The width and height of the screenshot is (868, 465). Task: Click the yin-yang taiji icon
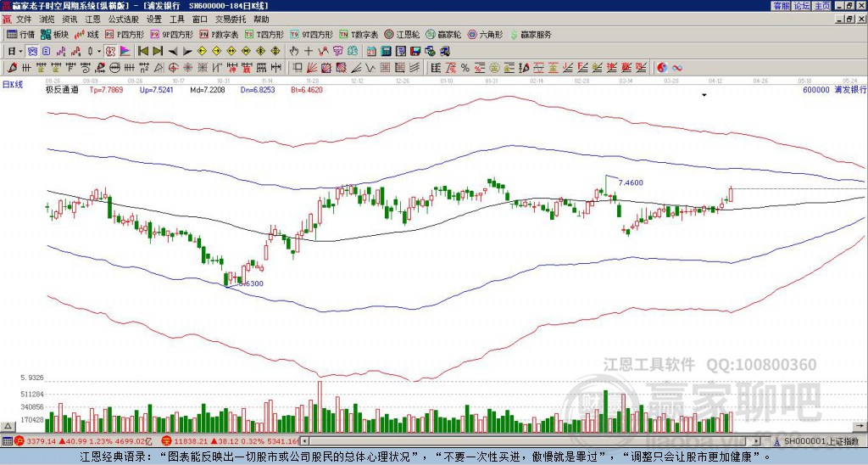(x=662, y=68)
